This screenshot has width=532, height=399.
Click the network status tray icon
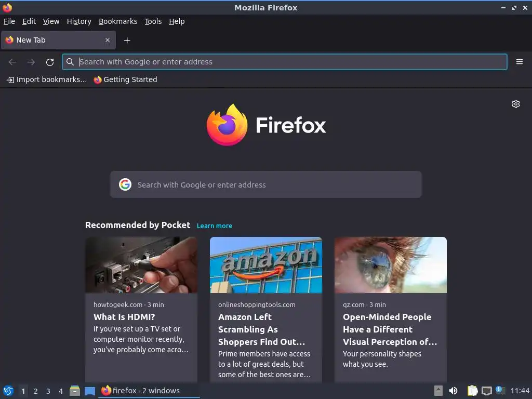tap(486, 391)
